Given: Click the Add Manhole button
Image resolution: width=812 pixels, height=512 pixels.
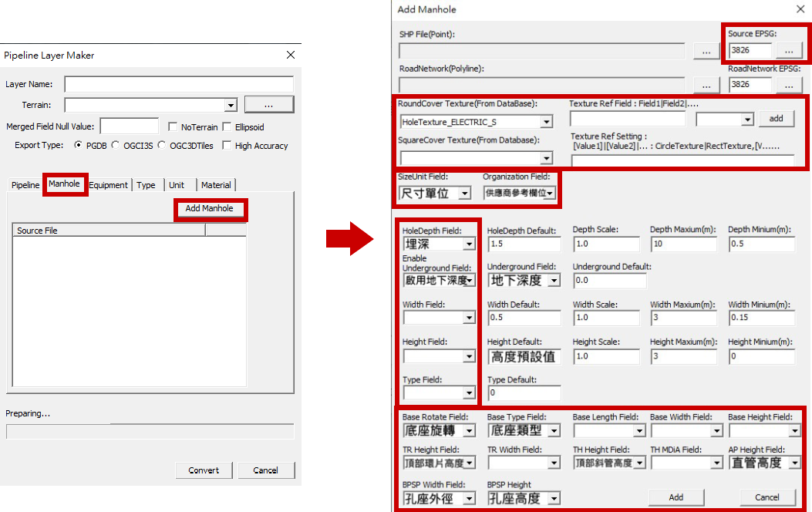Looking at the screenshot, I should click(210, 209).
